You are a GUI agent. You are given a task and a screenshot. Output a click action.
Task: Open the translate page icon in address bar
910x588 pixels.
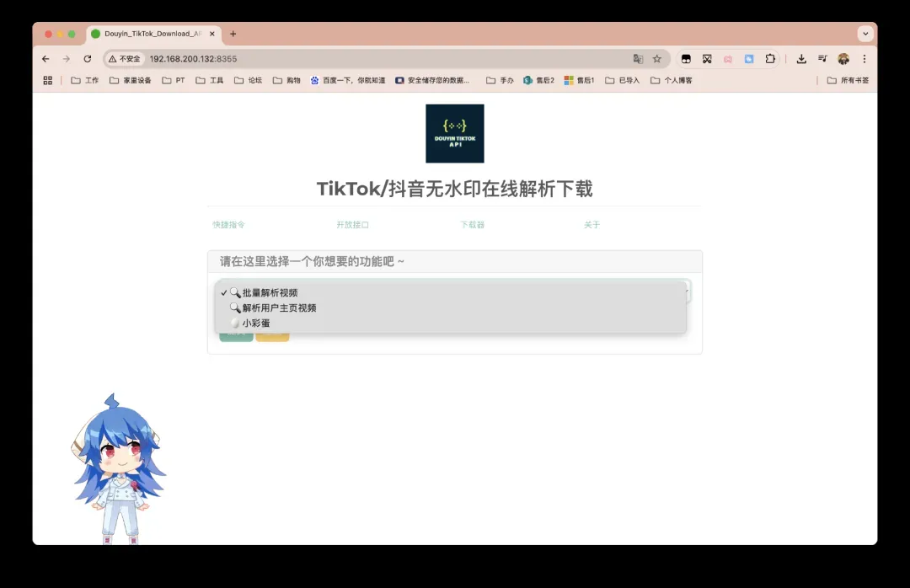point(638,59)
